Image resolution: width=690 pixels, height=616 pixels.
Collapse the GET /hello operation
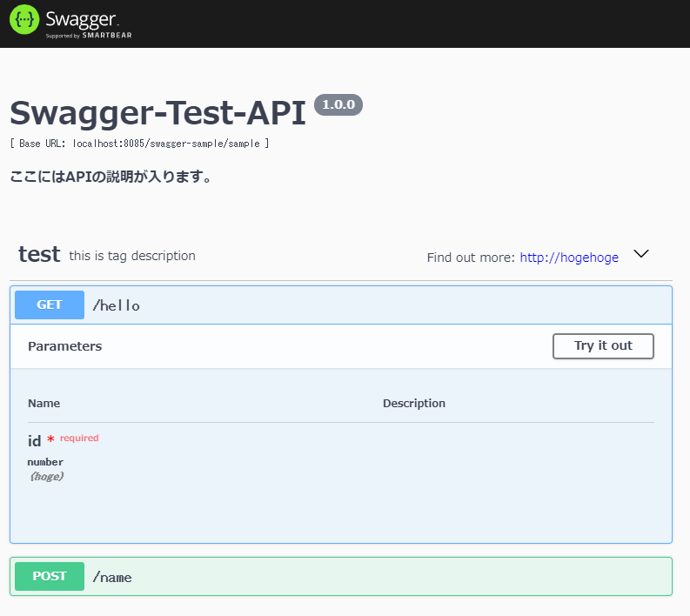pyautogui.click(x=341, y=305)
